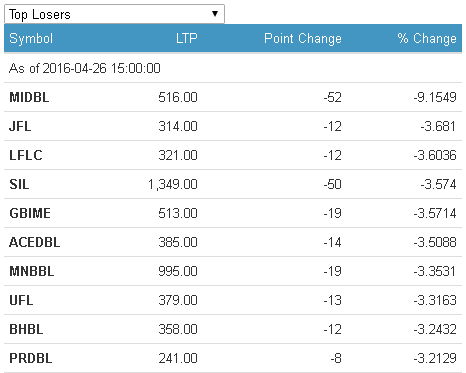Select the MNBBL symbol
The image size is (466, 373).
coord(32,271)
